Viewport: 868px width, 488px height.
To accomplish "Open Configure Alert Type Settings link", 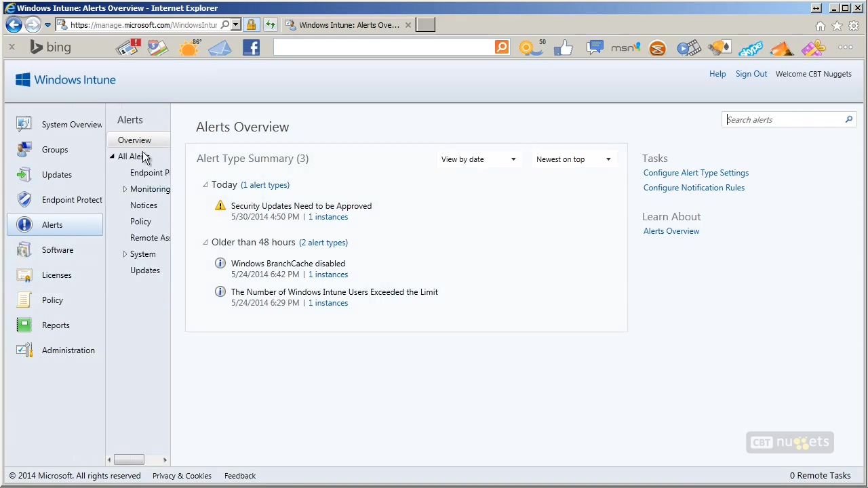I will 696,173.
